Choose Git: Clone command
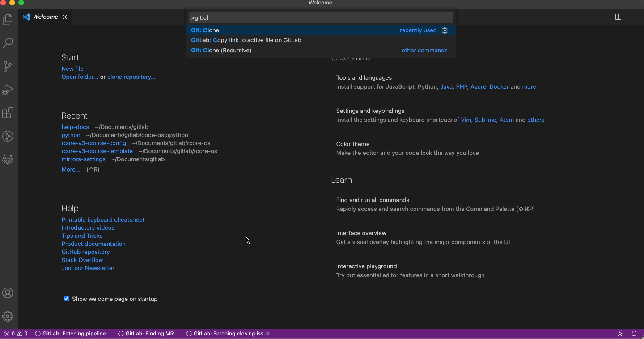This screenshot has height=339, width=644. point(321,30)
